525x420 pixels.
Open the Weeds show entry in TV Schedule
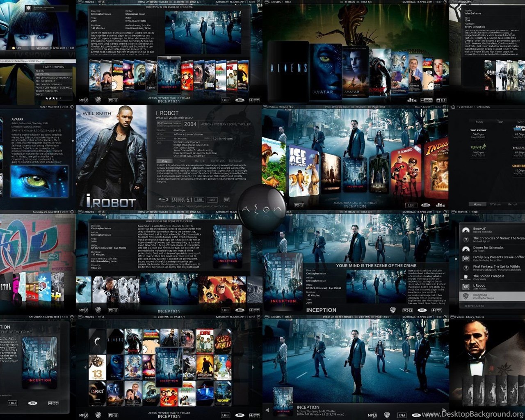tap(478, 150)
